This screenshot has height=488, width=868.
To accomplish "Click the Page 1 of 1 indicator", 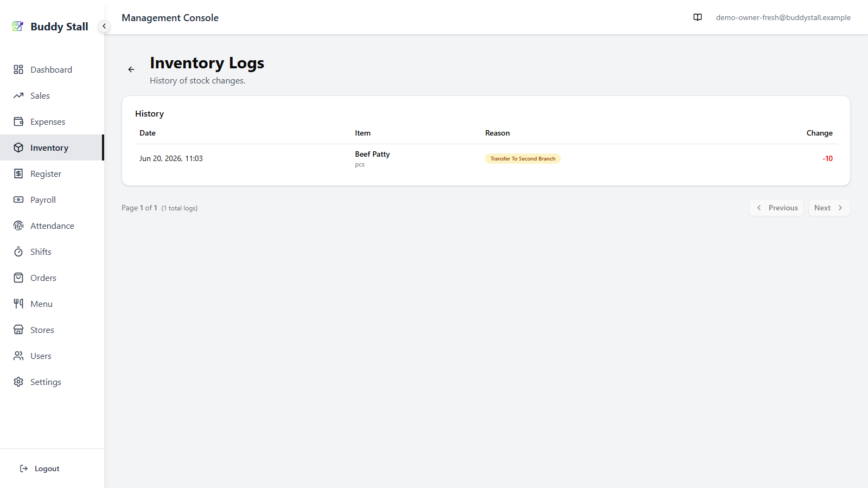I will tap(139, 208).
